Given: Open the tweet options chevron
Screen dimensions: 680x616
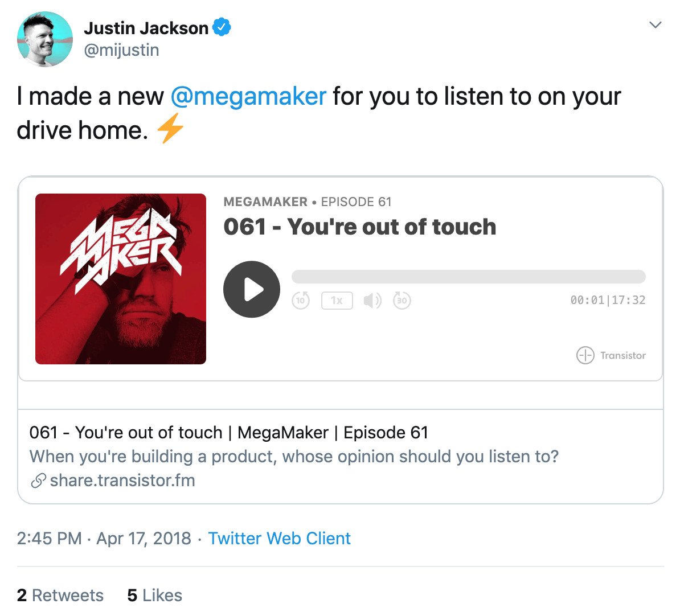Looking at the screenshot, I should click(656, 24).
